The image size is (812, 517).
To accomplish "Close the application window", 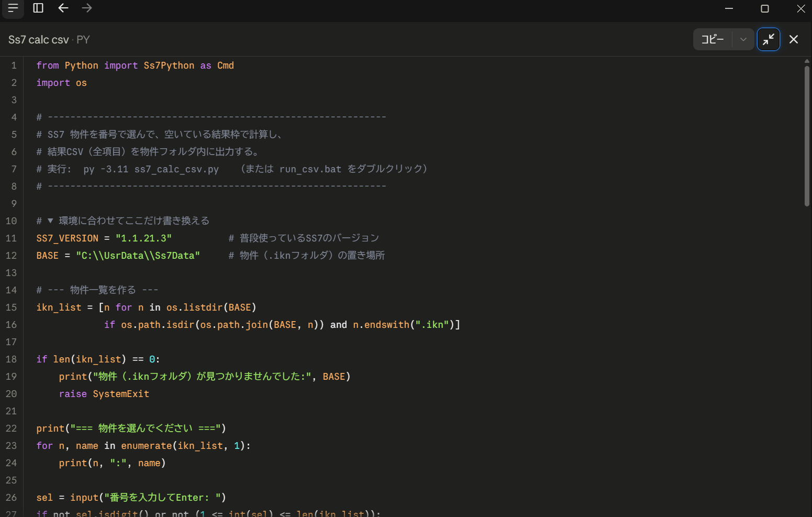I will 800,8.
